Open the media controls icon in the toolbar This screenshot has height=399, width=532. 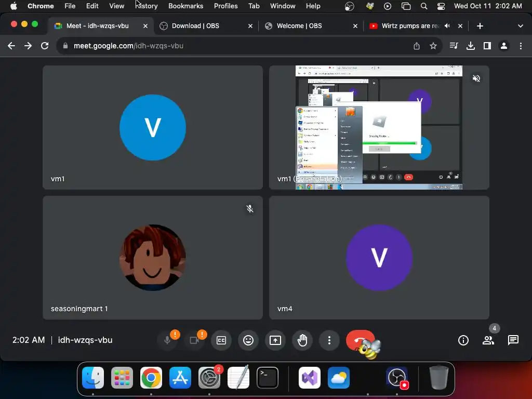pos(454,46)
